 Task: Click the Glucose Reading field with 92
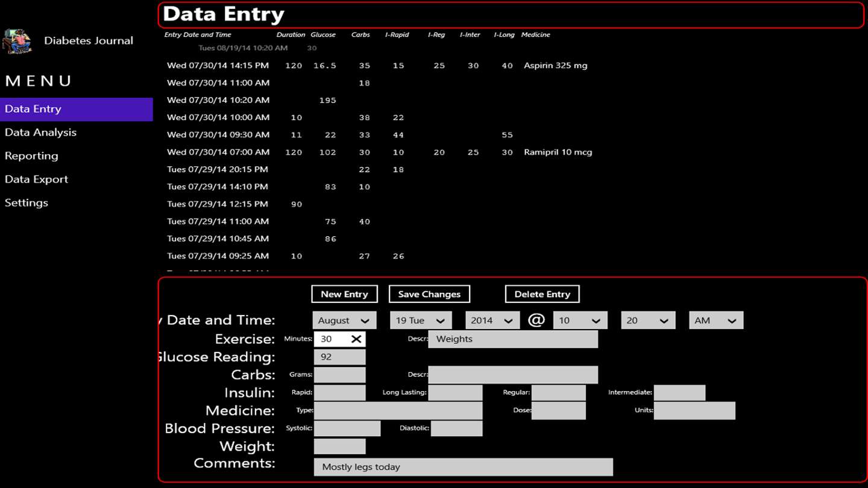click(x=339, y=357)
